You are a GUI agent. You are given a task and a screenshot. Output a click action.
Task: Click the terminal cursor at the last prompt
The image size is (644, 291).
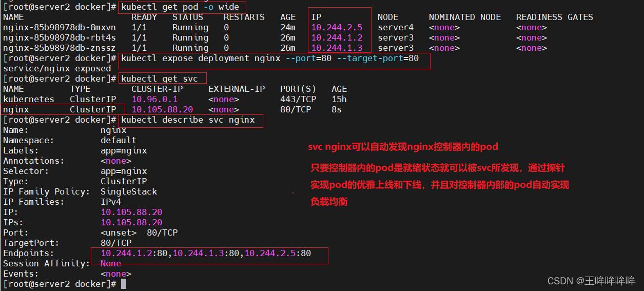point(124,284)
